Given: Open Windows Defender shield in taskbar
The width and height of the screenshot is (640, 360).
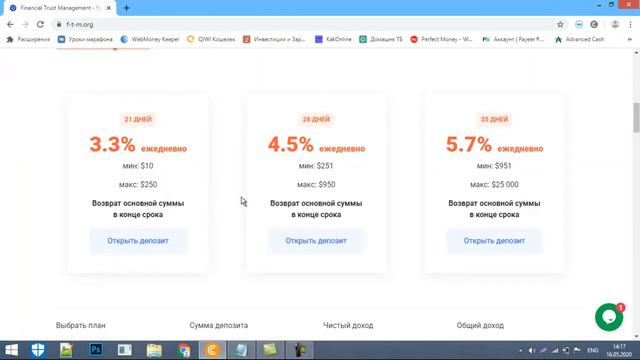Looking at the screenshot, I should (x=38, y=350).
